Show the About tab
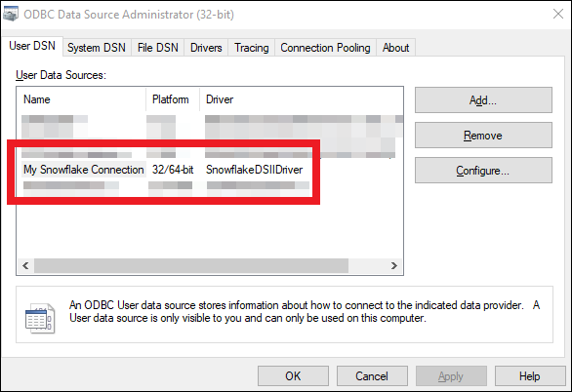Screen dimensions: 572x392 [x=395, y=48]
